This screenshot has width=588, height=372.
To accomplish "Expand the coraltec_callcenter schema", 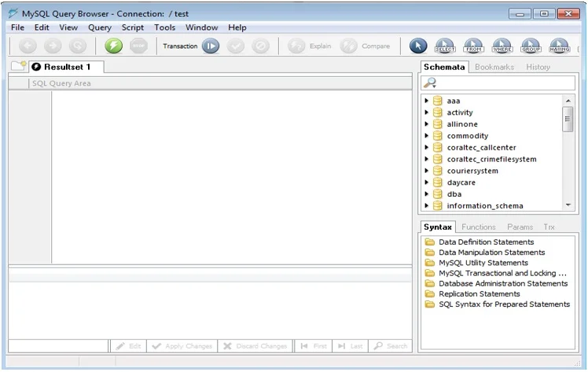I will click(x=426, y=147).
